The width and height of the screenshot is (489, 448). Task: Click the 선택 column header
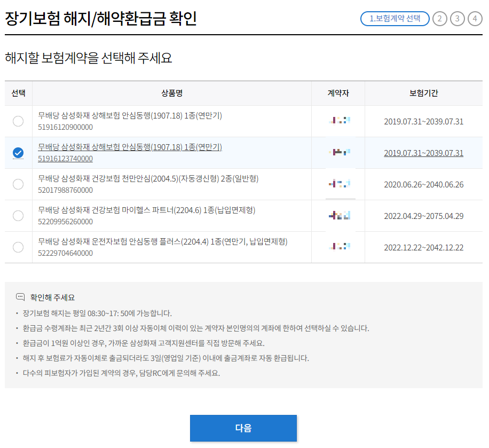click(x=18, y=93)
